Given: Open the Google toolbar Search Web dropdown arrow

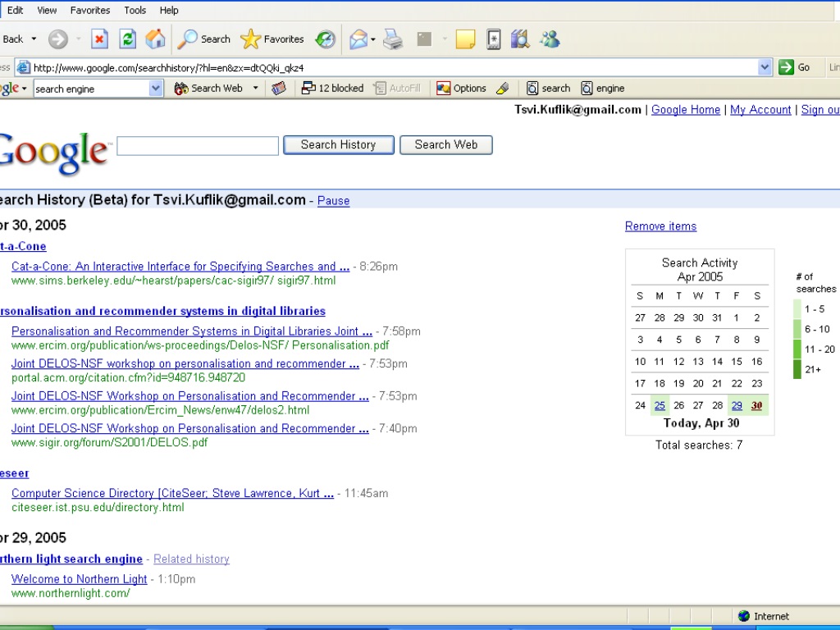Looking at the screenshot, I should (x=256, y=89).
